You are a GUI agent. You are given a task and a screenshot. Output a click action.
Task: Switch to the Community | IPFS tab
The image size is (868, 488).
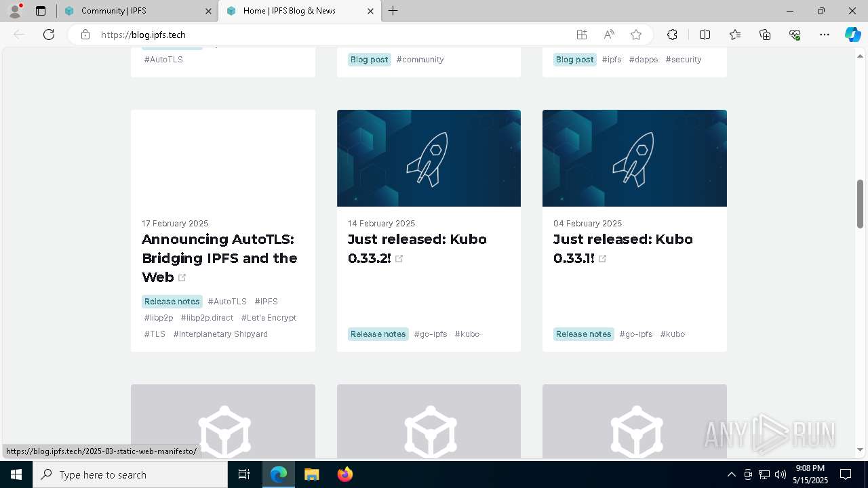[138, 11]
